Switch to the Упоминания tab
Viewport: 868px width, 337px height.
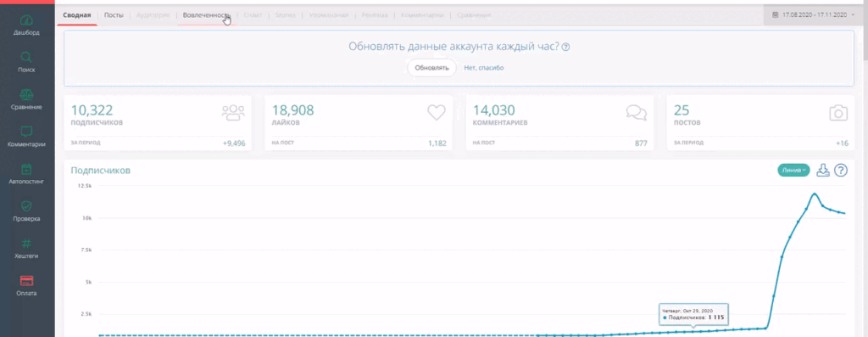point(329,15)
